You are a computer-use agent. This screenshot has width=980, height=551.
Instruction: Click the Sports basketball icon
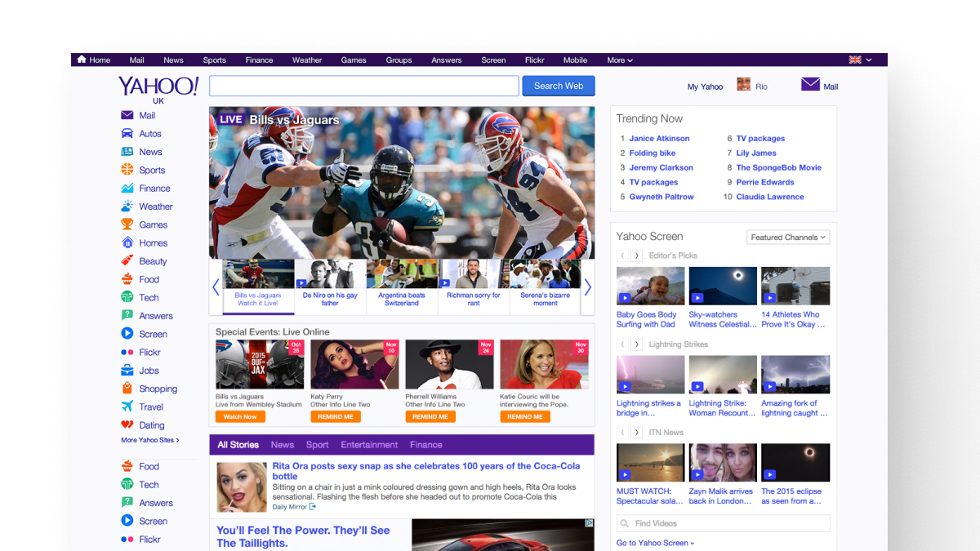(x=127, y=170)
